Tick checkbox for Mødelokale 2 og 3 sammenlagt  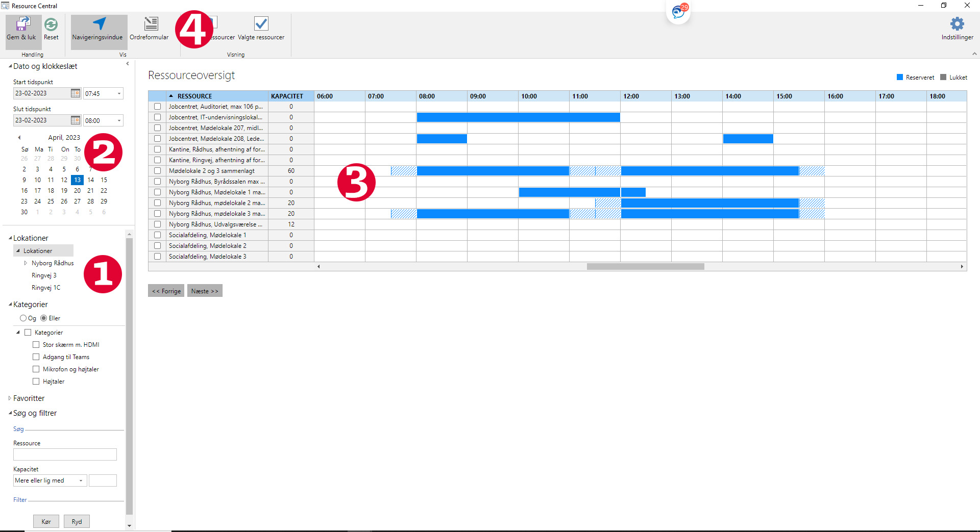(157, 171)
